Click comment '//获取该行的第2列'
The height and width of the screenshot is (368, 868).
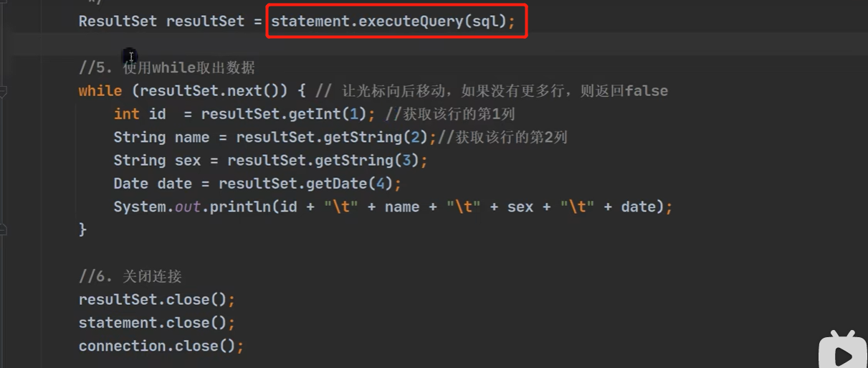(x=502, y=137)
